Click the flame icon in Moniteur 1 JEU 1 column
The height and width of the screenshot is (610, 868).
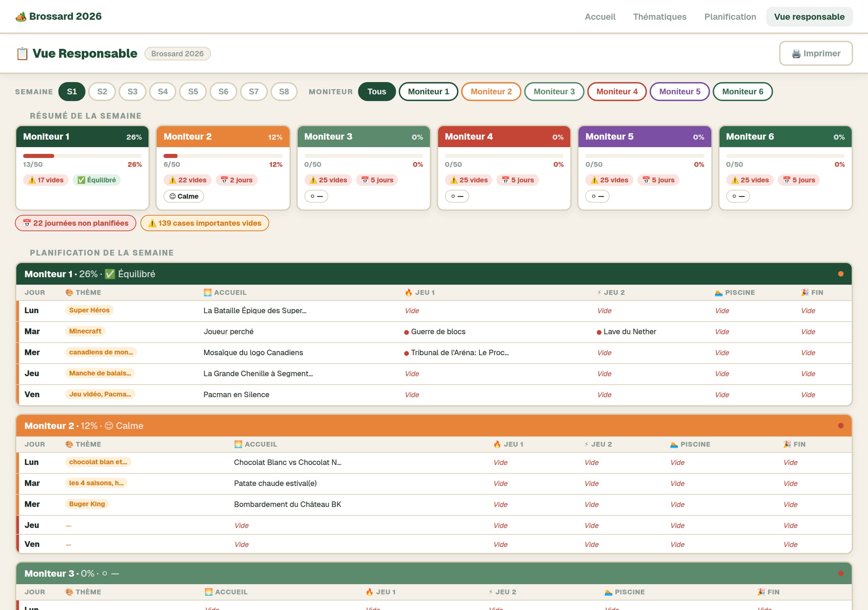[409, 293]
